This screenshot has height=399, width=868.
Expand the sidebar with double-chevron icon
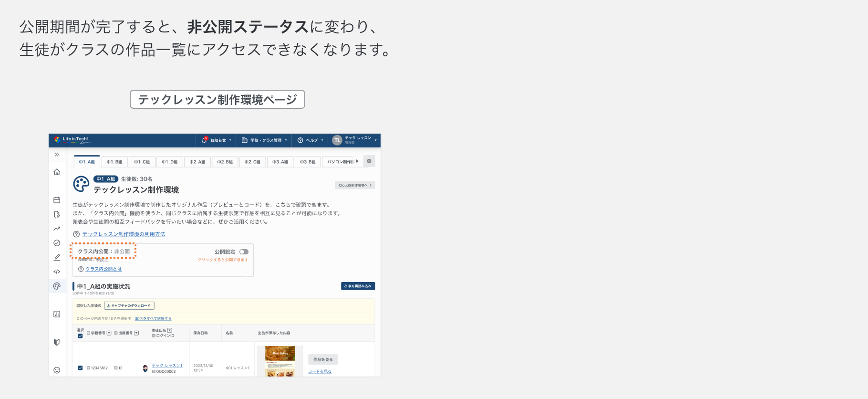[57, 155]
